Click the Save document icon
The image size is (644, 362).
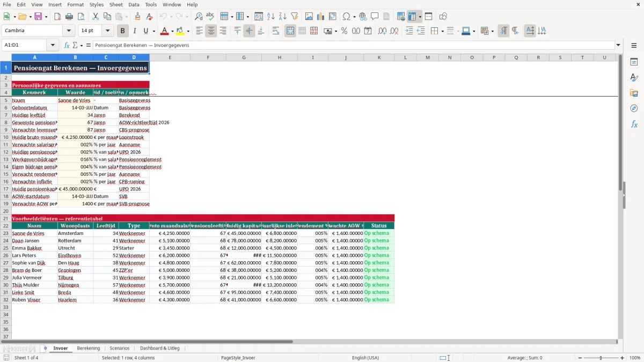click(x=38, y=17)
